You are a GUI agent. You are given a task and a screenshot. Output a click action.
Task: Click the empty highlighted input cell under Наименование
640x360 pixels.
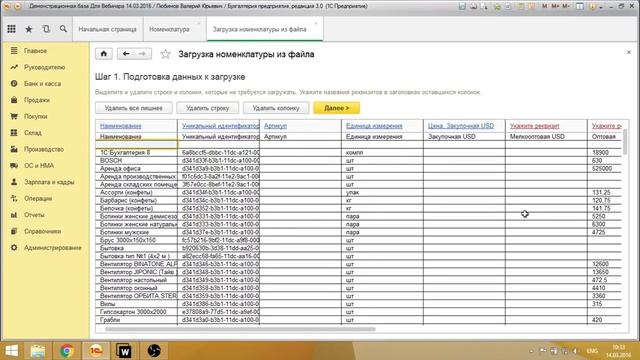coord(137,144)
